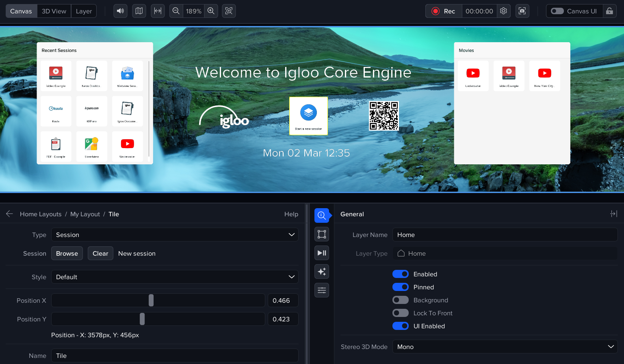This screenshot has width=624, height=364.
Task: Click the zoom in magnifier icon
Action: tap(211, 11)
